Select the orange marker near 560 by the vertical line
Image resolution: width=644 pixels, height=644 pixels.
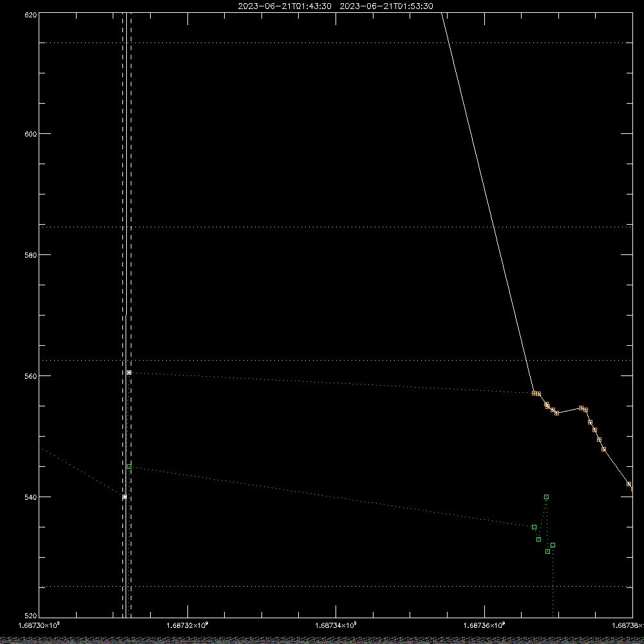point(129,372)
